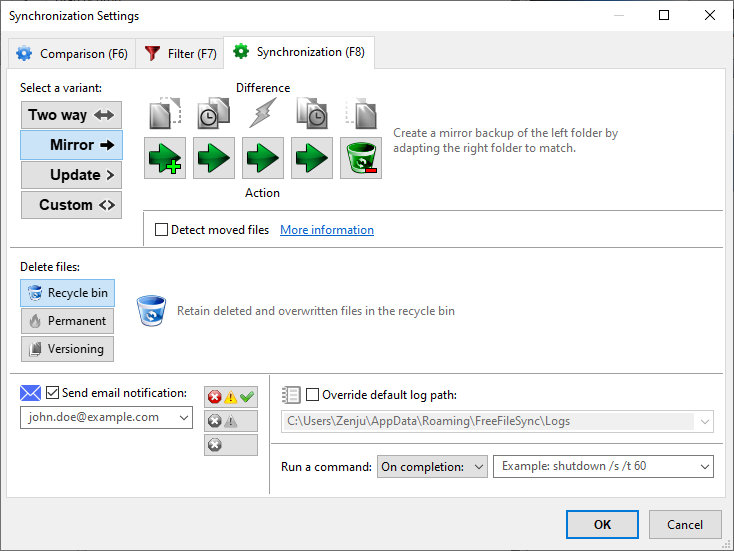Viewport: 734px width, 551px height.
Task: Select the Custom variant
Action: (71, 205)
